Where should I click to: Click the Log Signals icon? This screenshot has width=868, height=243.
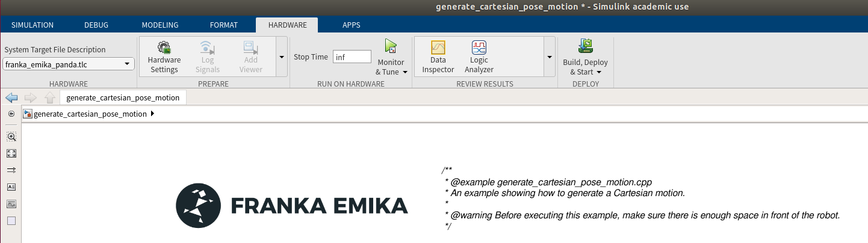click(x=208, y=48)
